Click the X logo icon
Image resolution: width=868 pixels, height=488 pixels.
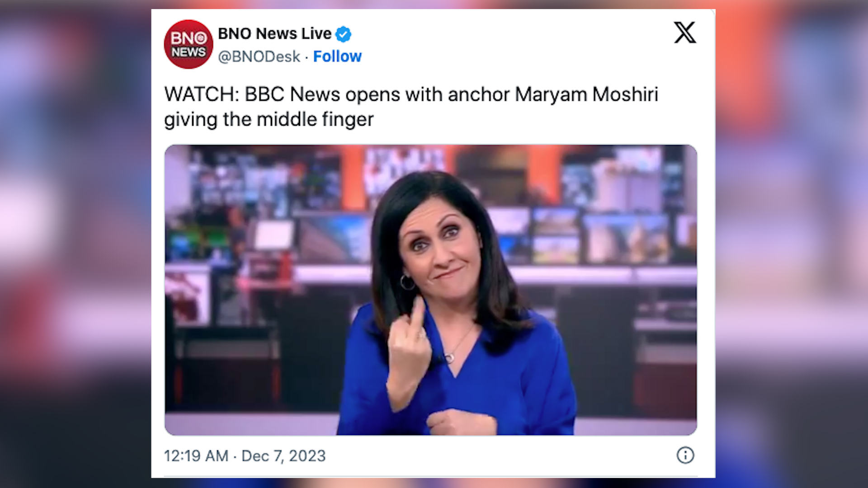tap(685, 33)
